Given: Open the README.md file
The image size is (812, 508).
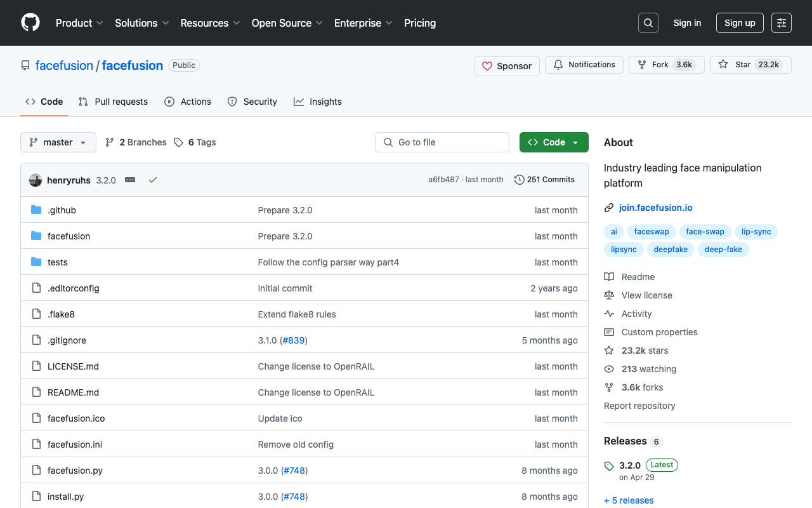Looking at the screenshot, I should tap(73, 392).
